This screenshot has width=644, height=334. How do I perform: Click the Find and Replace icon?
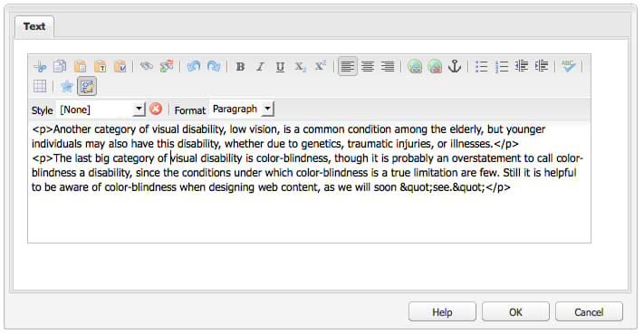tap(167, 66)
